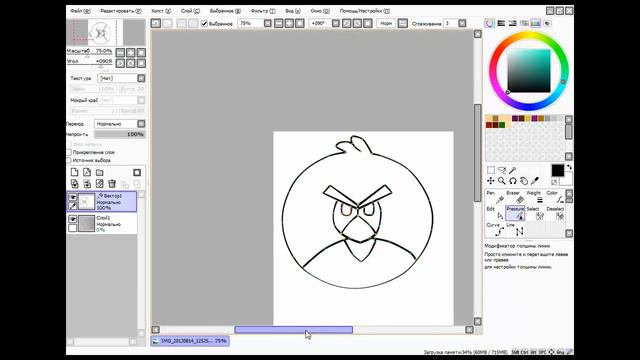This screenshot has width=640, height=360.
Task: Toggle the HSV slider panel
Action: [512, 23]
